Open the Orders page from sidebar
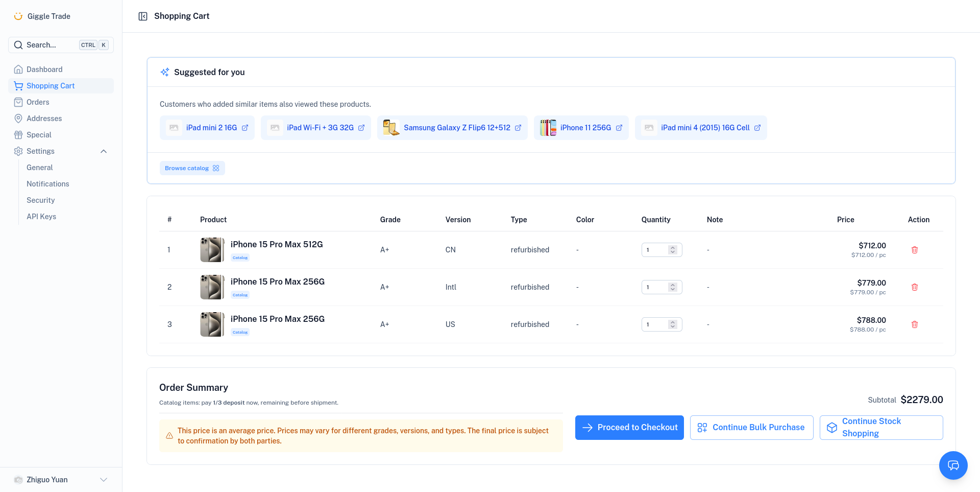980x492 pixels. [38, 102]
